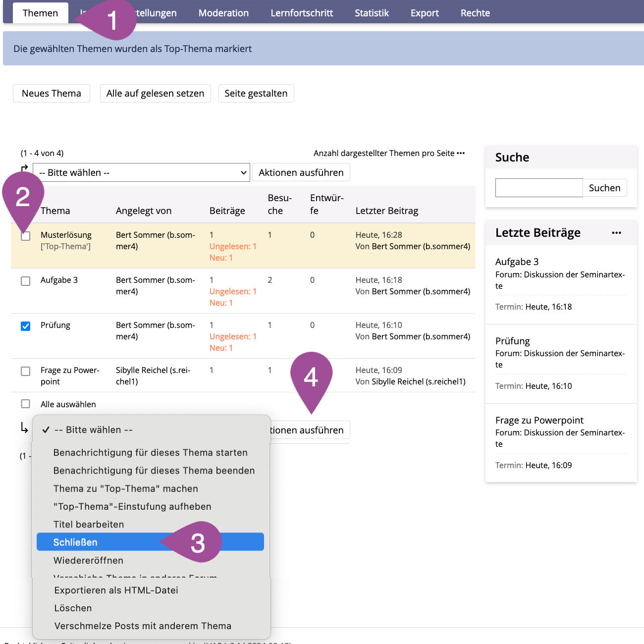
Task: Uncheck the Prüfung topic checkbox
Action: (x=26, y=326)
